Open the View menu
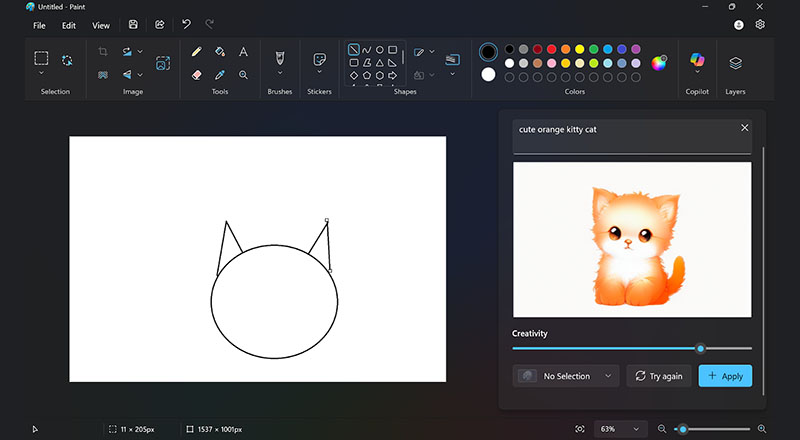 coord(101,25)
